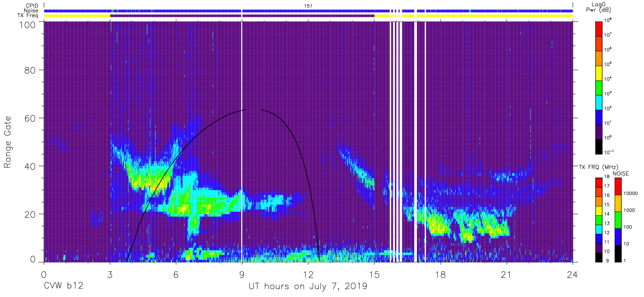This screenshot has width=644, height=297.
Task: Click the TX Freq row label
Action: (x=28, y=16)
